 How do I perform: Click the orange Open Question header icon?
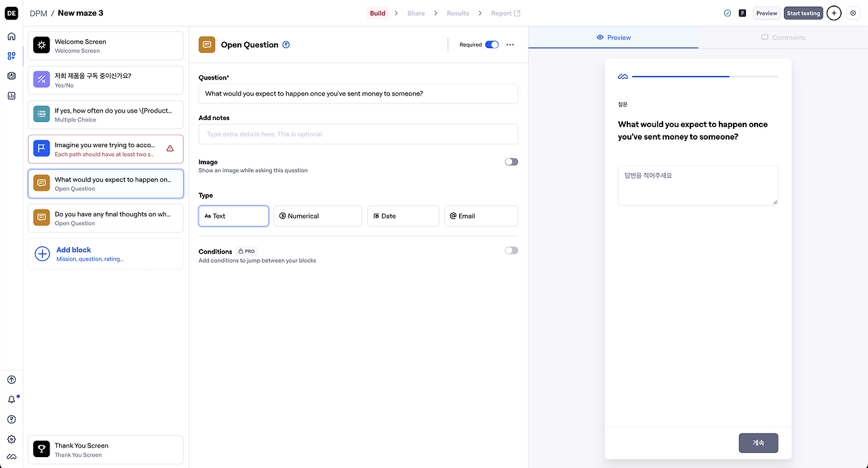point(207,45)
